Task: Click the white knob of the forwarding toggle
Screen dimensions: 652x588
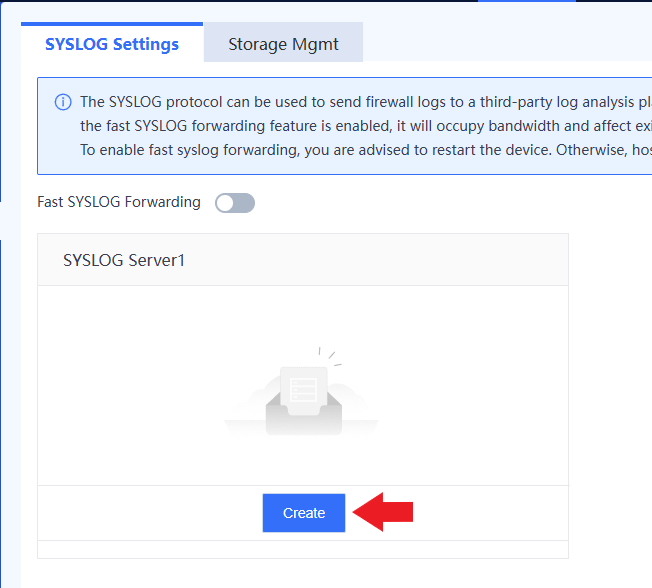Action: coord(226,203)
